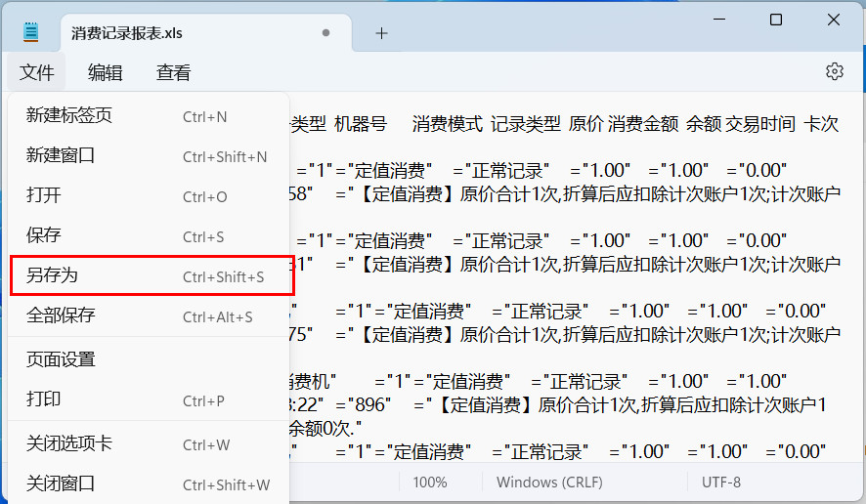
Task: Click the 交易时间 header text
Action: 760,124
